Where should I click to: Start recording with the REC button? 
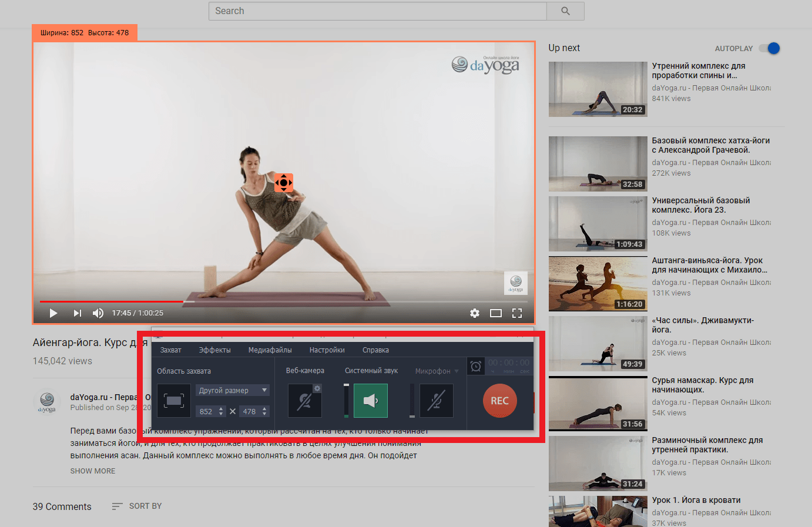pos(499,401)
